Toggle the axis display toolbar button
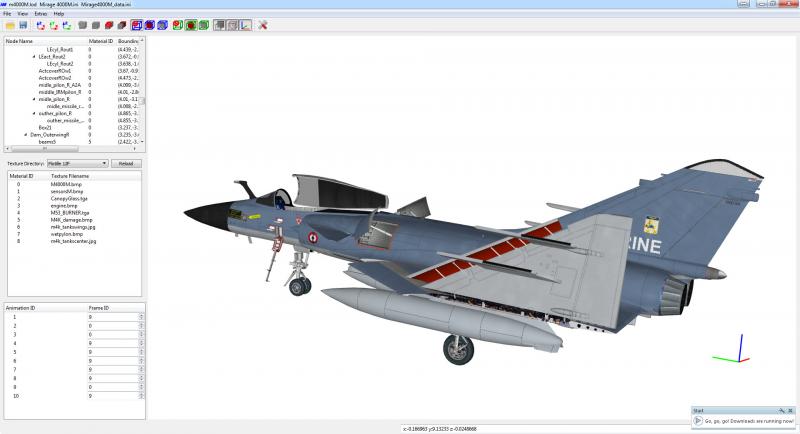The width and height of the screenshot is (800, 434). coord(245,25)
